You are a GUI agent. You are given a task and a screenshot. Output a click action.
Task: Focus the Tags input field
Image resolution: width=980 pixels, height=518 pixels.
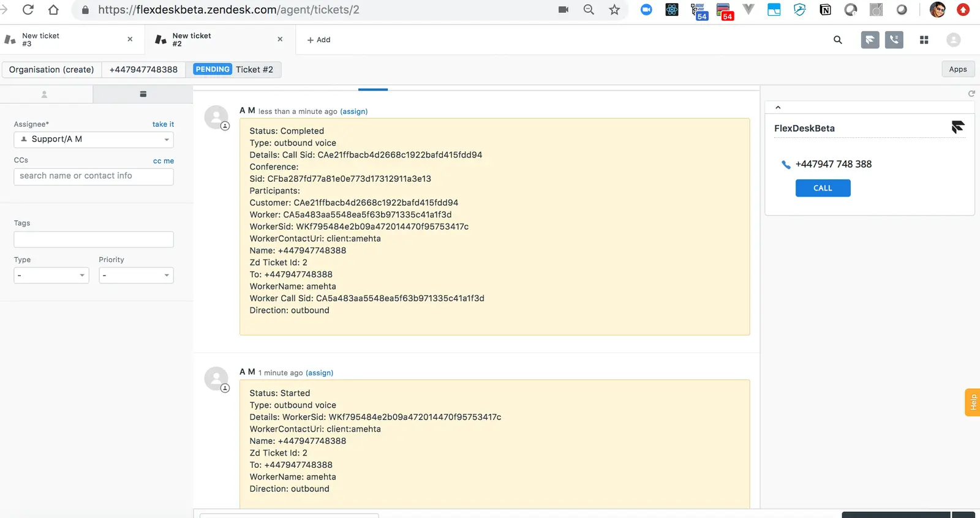pyautogui.click(x=94, y=239)
